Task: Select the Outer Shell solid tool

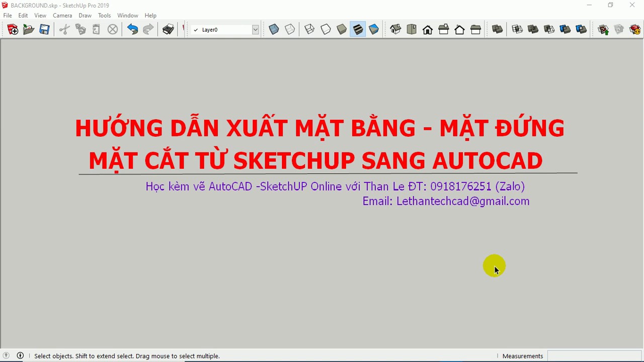Action: tap(498, 30)
